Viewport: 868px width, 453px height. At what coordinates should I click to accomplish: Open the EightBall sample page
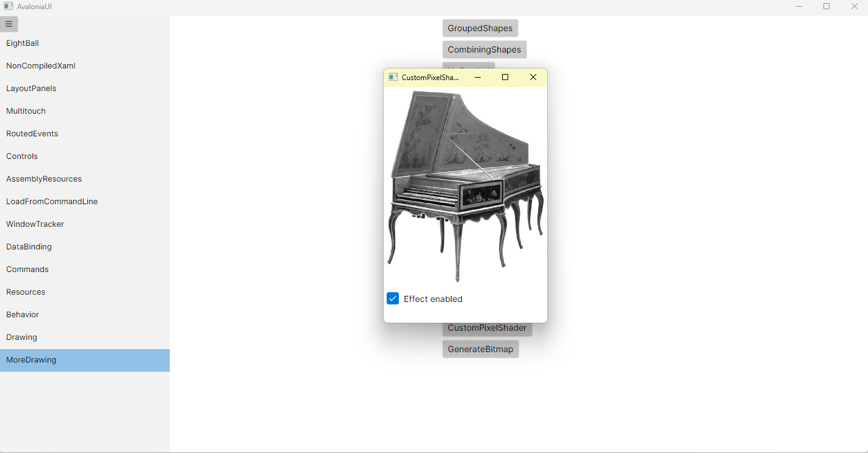click(85, 43)
